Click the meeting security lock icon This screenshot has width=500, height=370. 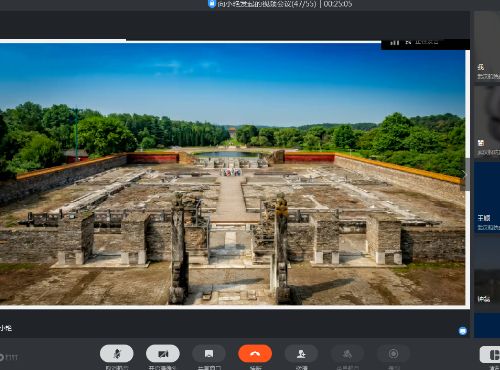[x=212, y=4]
